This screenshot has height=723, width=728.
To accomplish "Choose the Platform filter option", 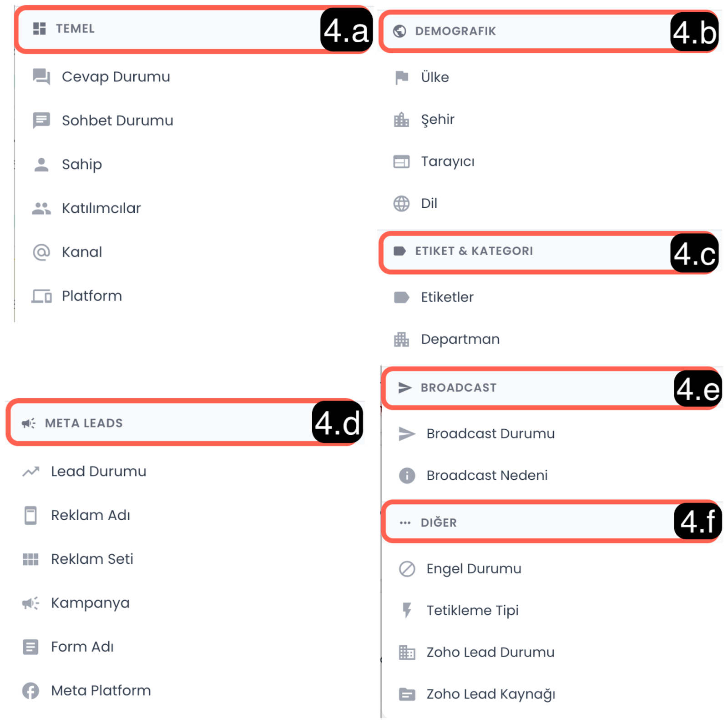I will tap(92, 296).
